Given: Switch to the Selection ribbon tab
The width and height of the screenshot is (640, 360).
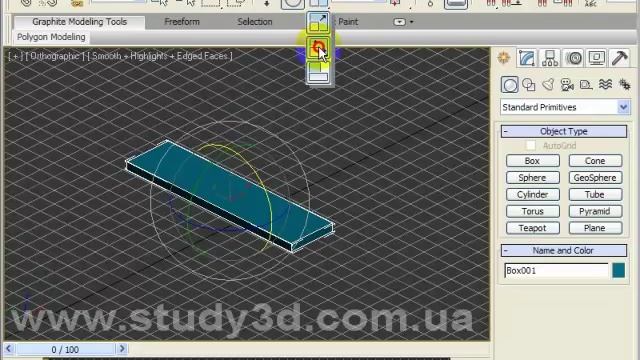Looking at the screenshot, I should [255, 22].
